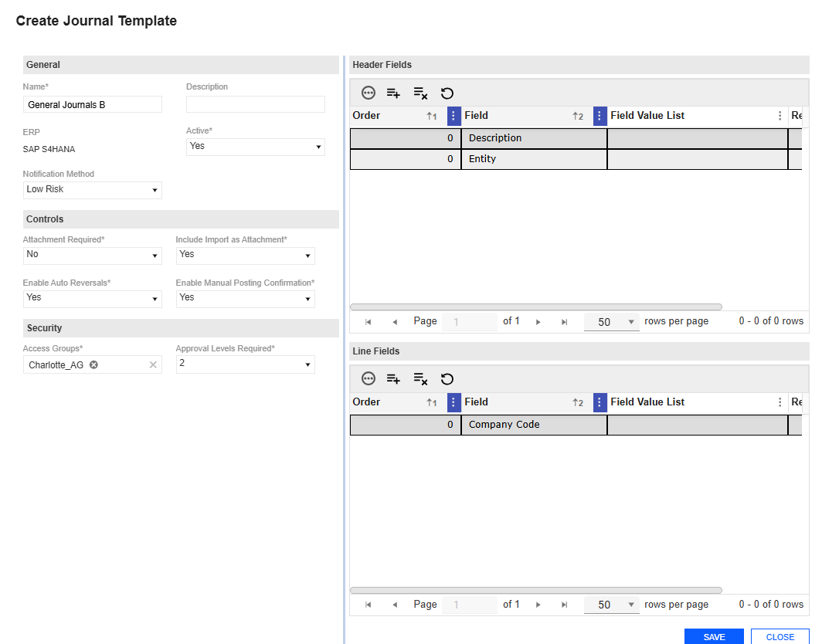Click the CLOSE button
Image resolution: width=822 pixels, height=644 pixels.
click(780, 636)
